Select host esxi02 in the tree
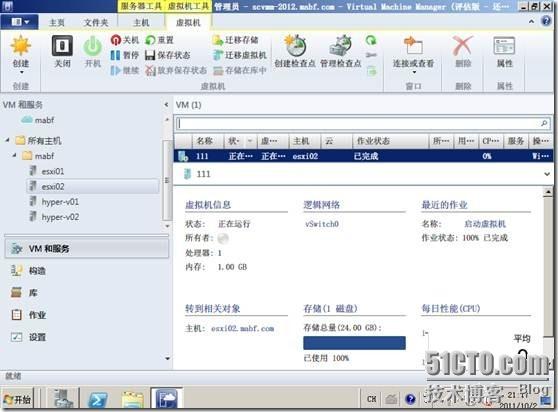 click(93, 186)
